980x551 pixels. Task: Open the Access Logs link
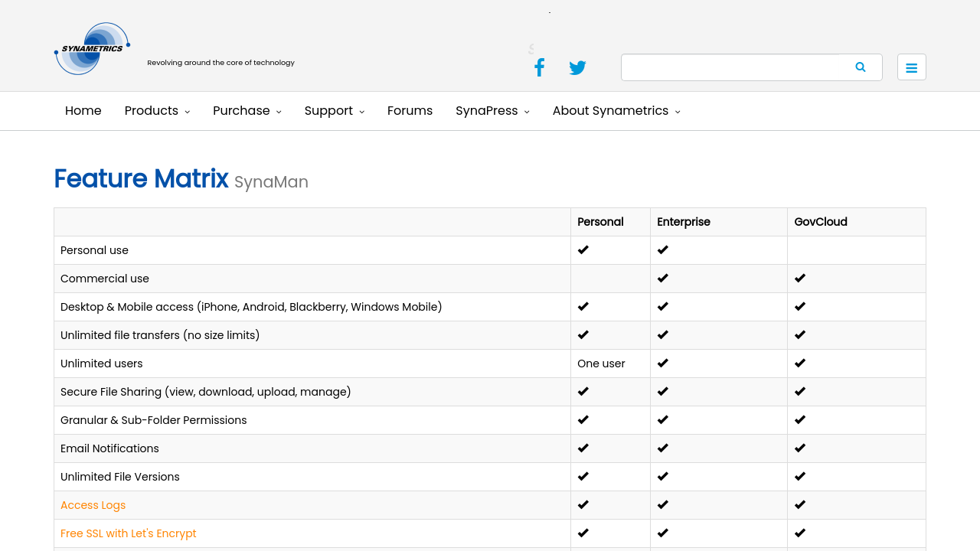tap(93, 505)
